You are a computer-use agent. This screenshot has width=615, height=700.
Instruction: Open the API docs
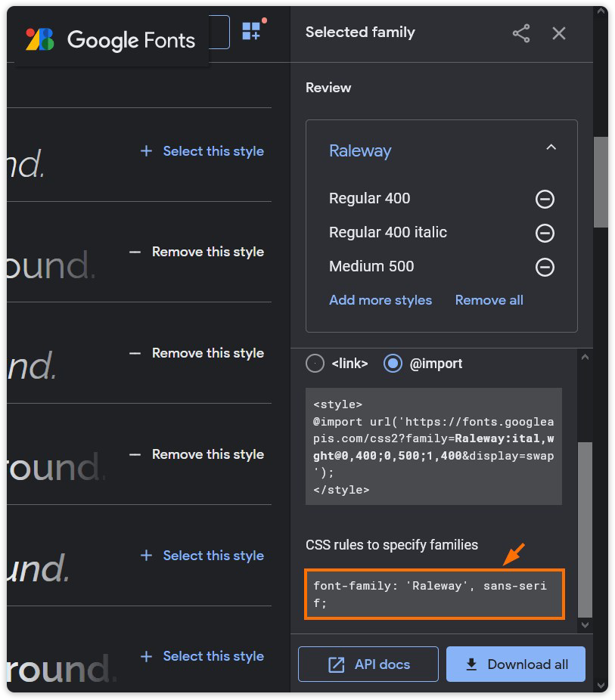(x=368, y=664)
